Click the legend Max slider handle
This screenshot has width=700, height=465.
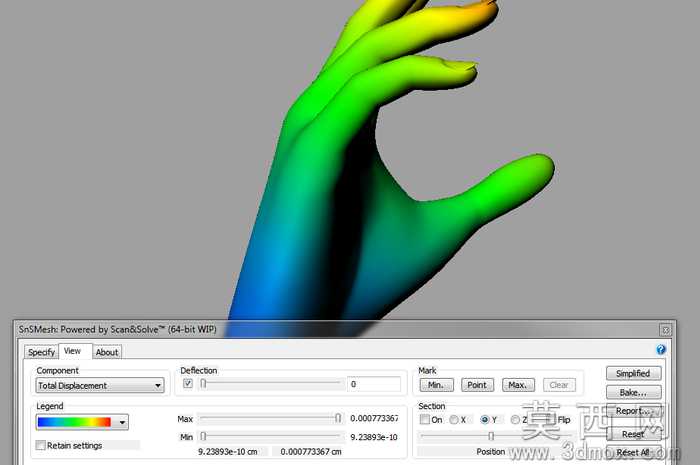[338, 418]
